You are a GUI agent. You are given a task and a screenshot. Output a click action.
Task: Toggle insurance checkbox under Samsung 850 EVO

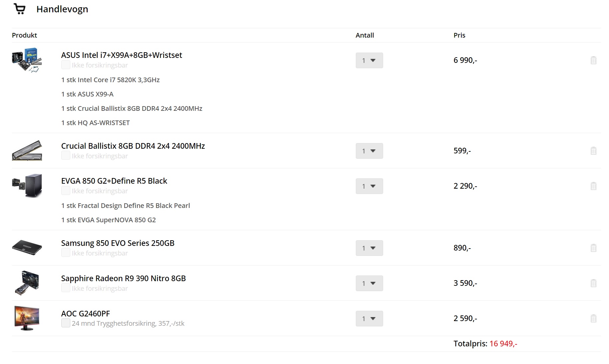[x=66, y=253]
